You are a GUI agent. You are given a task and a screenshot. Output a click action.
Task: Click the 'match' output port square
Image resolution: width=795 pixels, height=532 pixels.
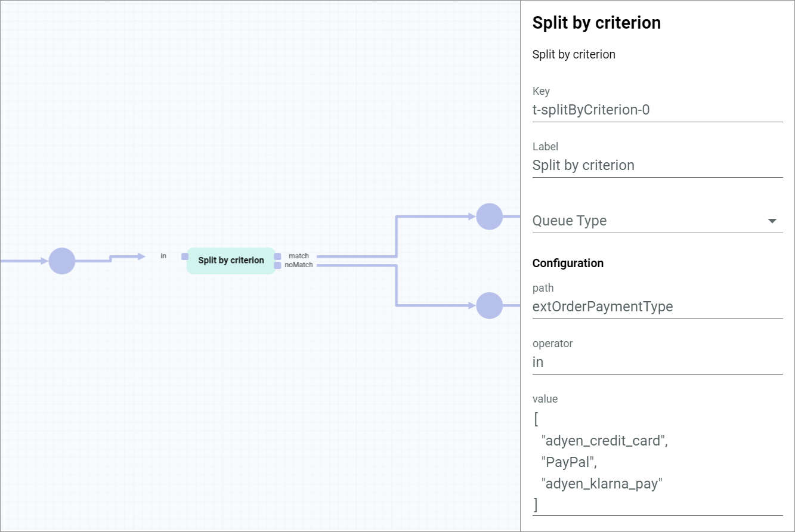pyautogui.click(x=277, y=256)
